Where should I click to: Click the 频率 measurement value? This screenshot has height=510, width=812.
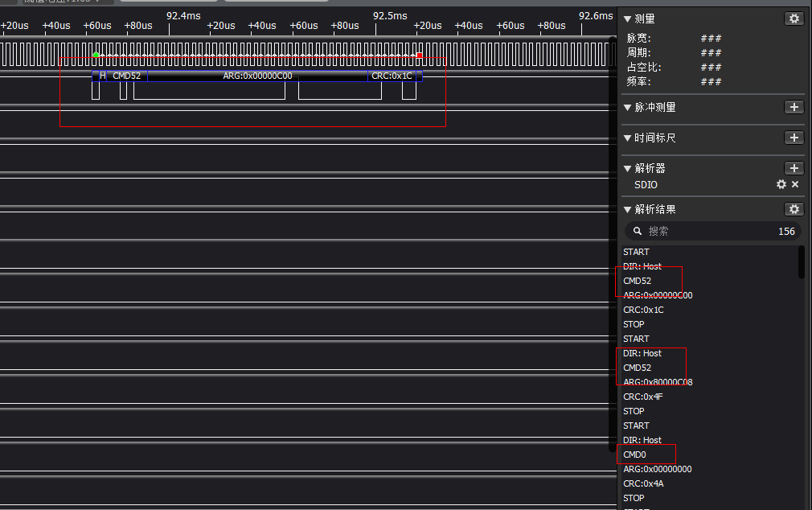(711, 82)
